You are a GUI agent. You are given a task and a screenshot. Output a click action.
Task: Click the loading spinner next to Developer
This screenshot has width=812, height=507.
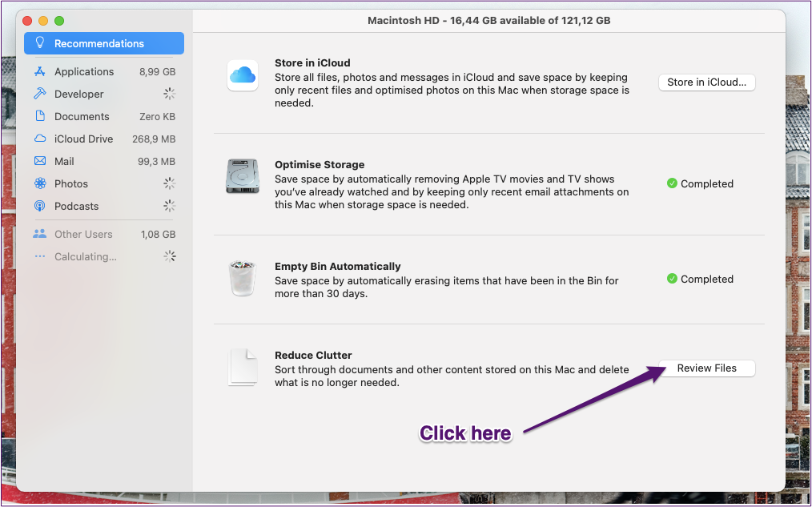[169, 94]
